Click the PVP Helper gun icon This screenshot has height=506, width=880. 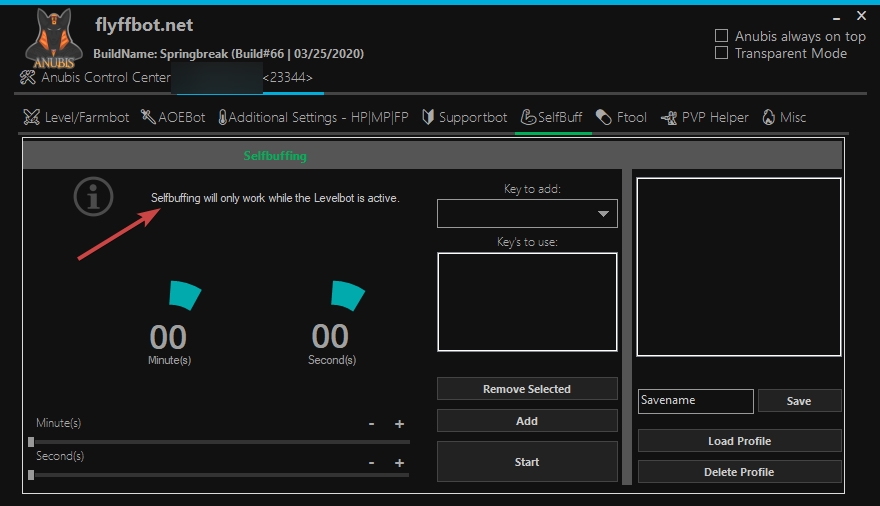coord(669,118)
